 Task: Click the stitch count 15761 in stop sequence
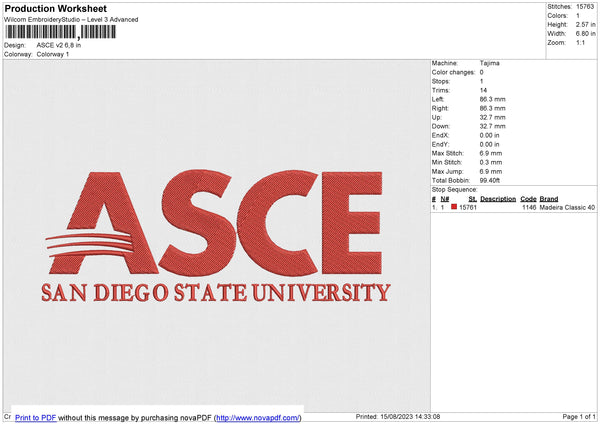pyautogui.click(x=467, y=207)
